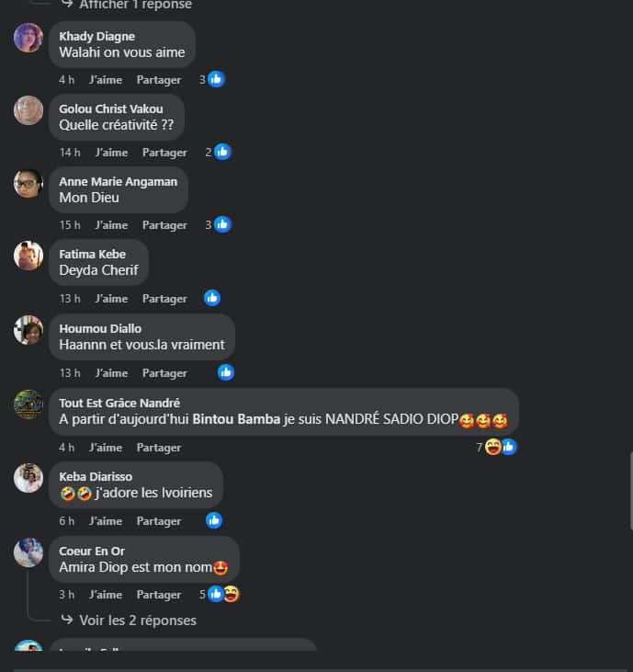Share Golou Christ Vakou's comment via Partager
633x672 pixels.
[164, 153]
